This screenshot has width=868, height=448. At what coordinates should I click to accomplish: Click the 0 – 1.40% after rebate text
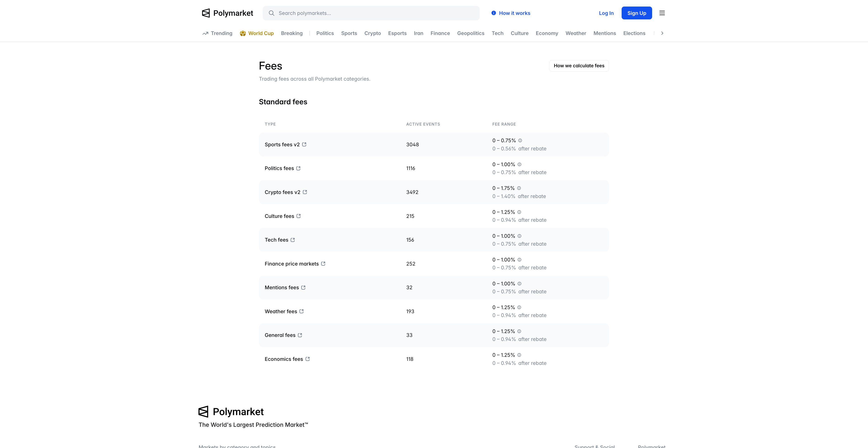pyautogui.click(x=519, y=196)
